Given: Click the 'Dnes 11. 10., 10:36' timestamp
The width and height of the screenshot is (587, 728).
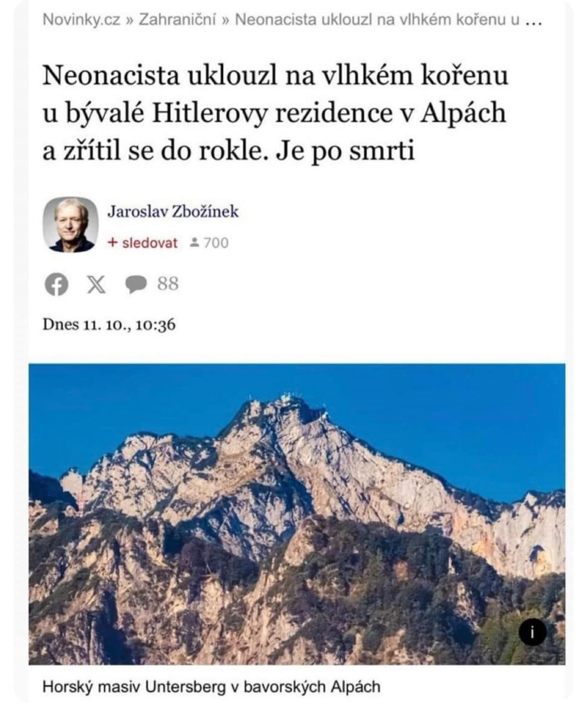Looking at the screenshot, I should [x=109, y=324].
